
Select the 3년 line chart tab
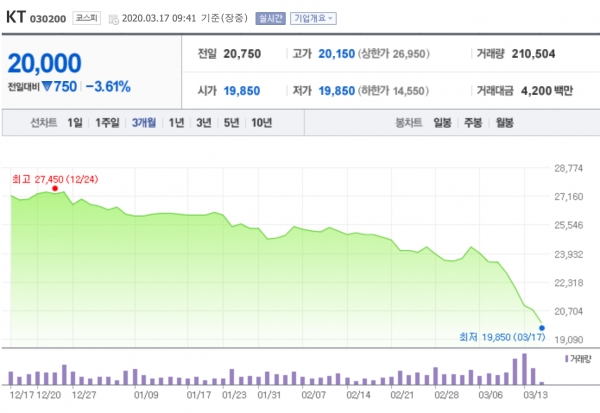204,123
